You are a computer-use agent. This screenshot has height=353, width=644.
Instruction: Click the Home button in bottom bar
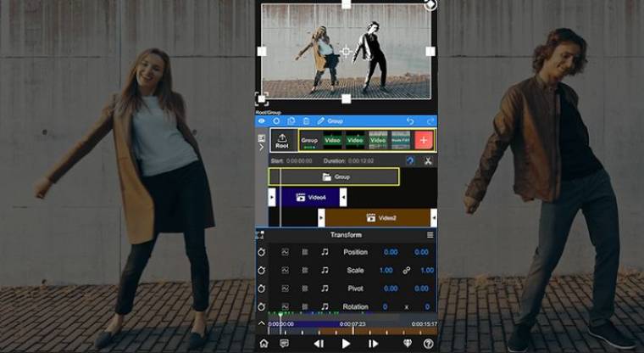[264, 344]
